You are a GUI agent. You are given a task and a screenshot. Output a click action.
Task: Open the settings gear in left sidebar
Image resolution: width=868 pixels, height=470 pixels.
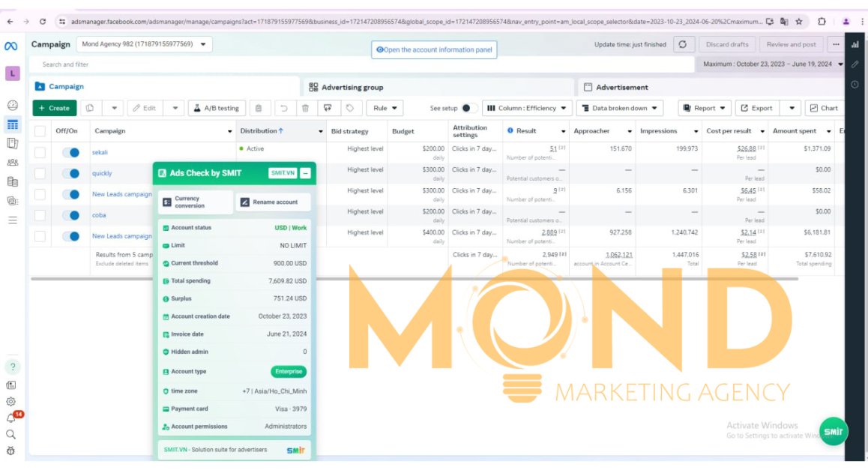[10, 401]
